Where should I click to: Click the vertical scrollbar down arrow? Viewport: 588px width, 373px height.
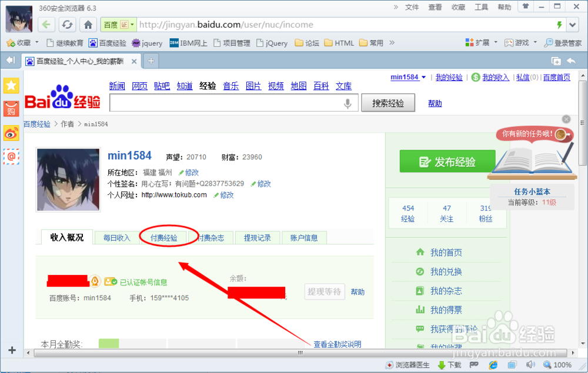click(x=583, y=344)
